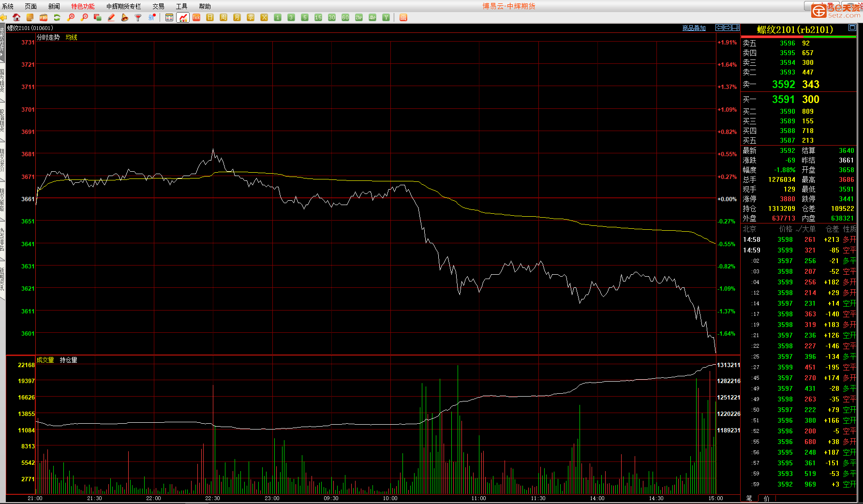Click the home icon in toolbar
The image size is (863, 504).
[16, 17]
